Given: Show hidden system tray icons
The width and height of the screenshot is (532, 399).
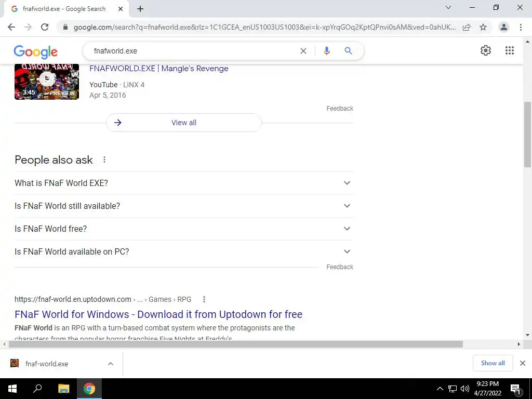Looking at the screenshot, I should pos(440,389).
